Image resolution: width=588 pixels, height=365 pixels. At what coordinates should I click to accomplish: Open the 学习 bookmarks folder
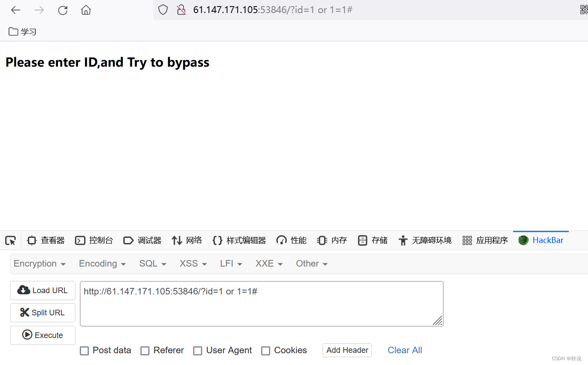[x=23, y=31]
